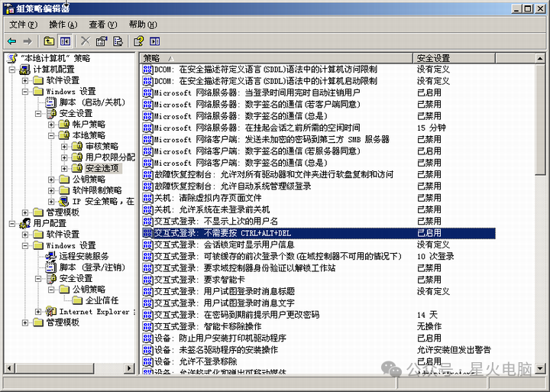The height and width of the screenshot is (392, 550).
Task: Click the policy icon for 交互式登录: 要求智能卡
Action: coord(147,280)
